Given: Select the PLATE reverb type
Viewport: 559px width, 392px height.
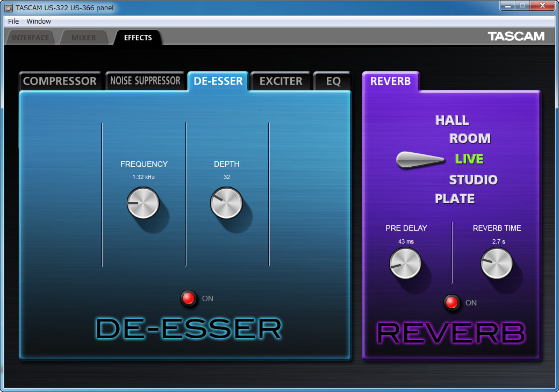Looking at the screenshot, I should click(455, 198).
